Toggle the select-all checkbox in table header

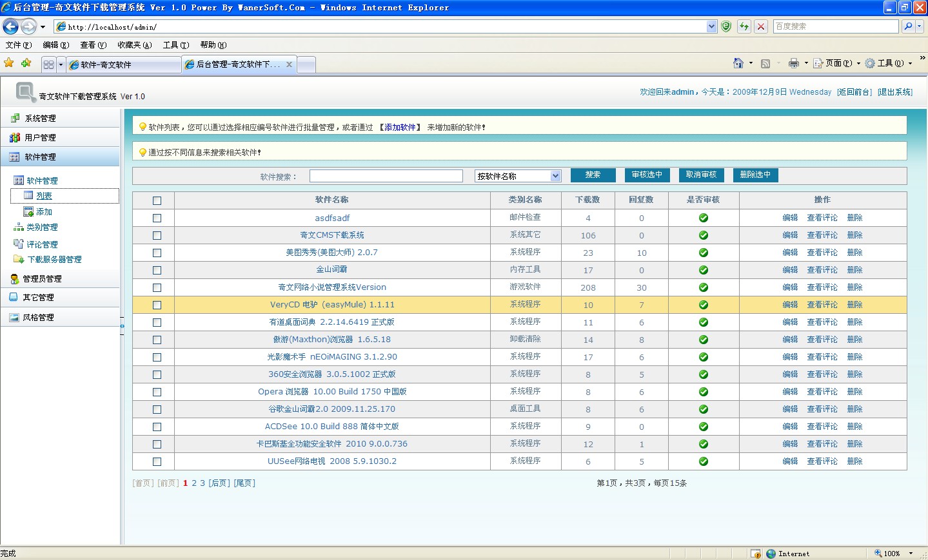coord(157,200)
